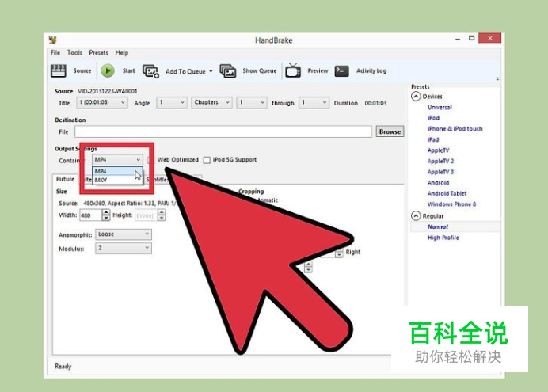Start encoding with the green play icon
Screen dimensions: 548x392
(x=108, y=71)
